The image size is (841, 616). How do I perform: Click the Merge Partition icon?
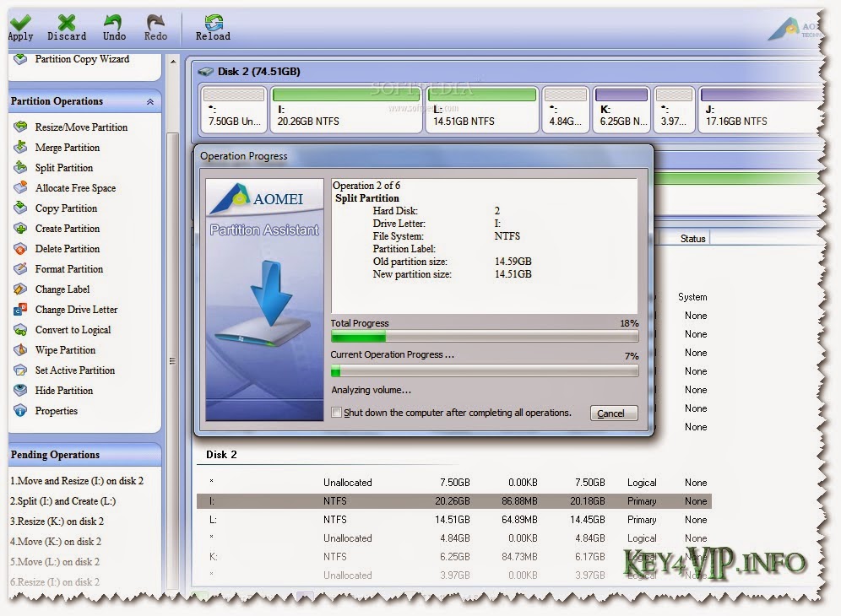20,147
